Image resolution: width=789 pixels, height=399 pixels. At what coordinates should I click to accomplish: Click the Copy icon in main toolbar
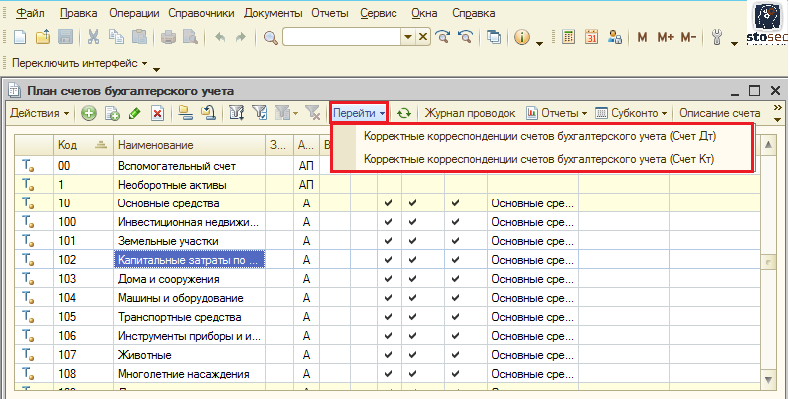coord(116,37)
